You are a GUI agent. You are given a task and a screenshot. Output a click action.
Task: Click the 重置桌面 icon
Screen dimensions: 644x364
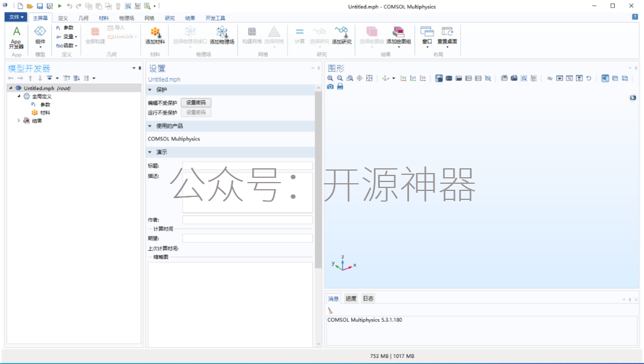447,37
